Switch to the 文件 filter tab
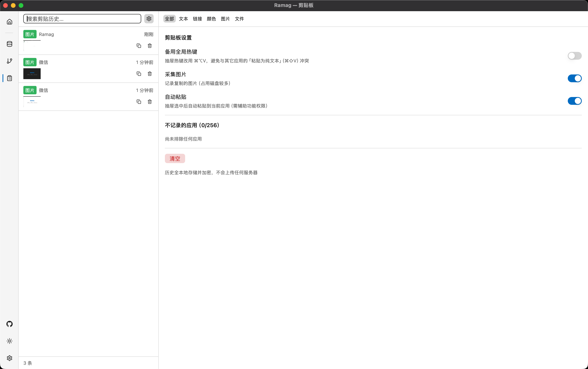 pyautogui.click(x=239, y=19)
